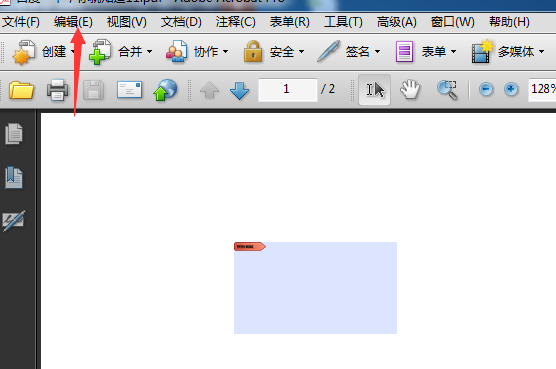Send the PDF by email envelope icon
The image size is (556, 369).
click(x=129, y=90)
